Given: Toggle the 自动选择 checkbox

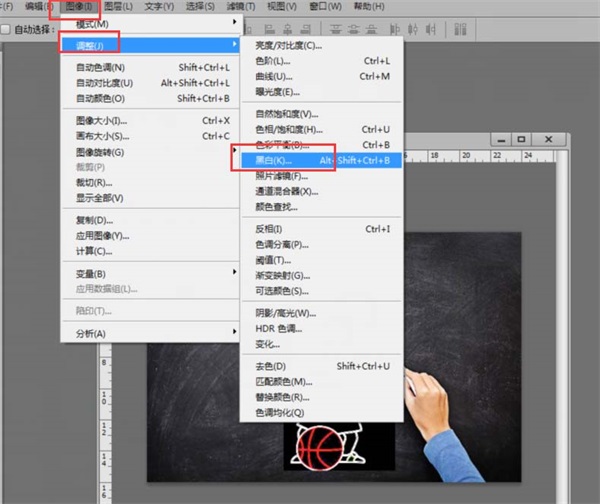Looking at the screenshot, I should coord(5,29).
